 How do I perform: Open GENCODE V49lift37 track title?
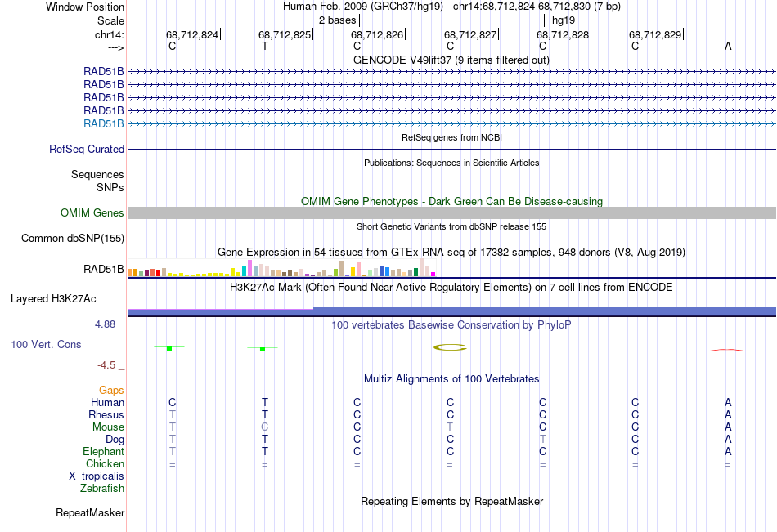(451, 60)
